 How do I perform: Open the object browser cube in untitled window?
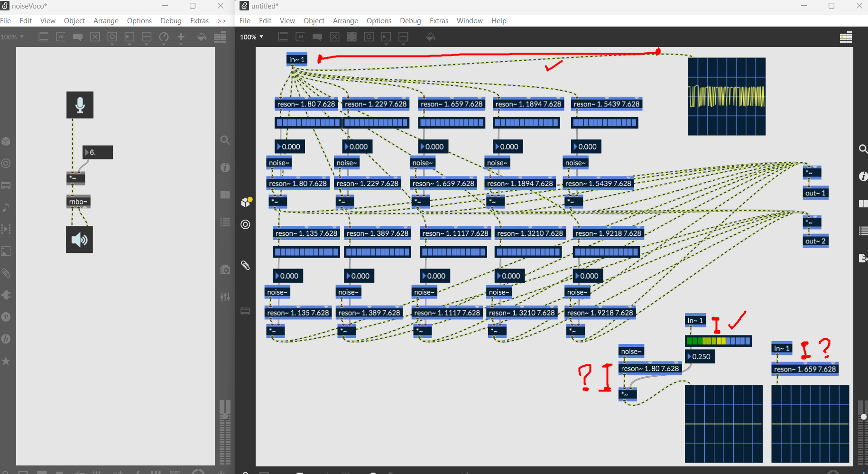pos(245,202)
